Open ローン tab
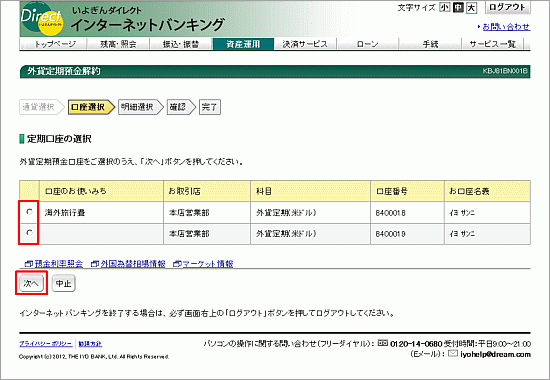 368,44
